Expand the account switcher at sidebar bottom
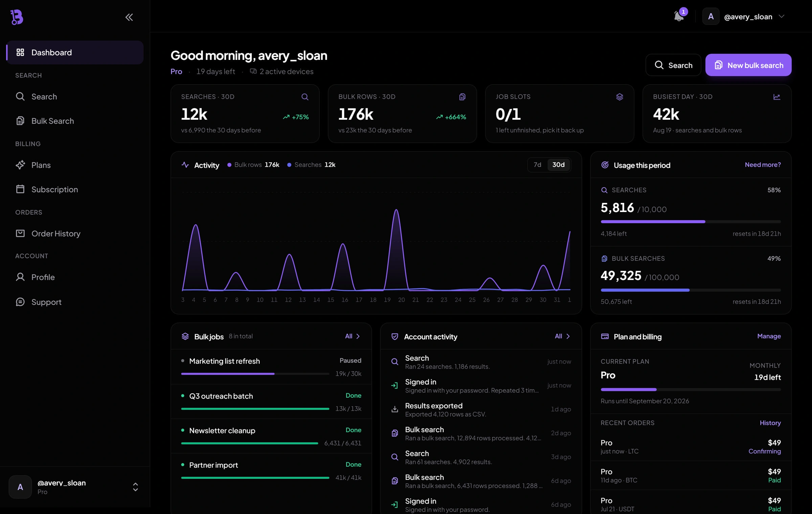 (75, 487)
